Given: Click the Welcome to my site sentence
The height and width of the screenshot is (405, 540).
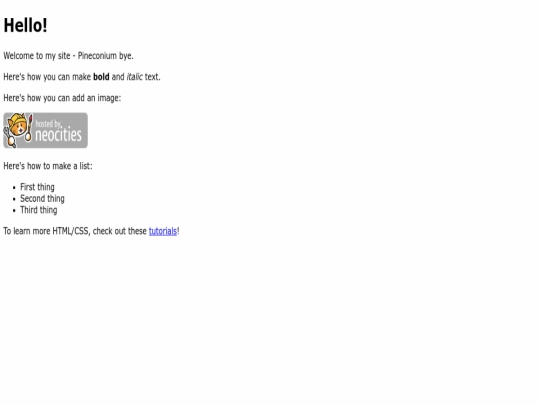Looking at the screenshot, I should (x=68, y=56).
